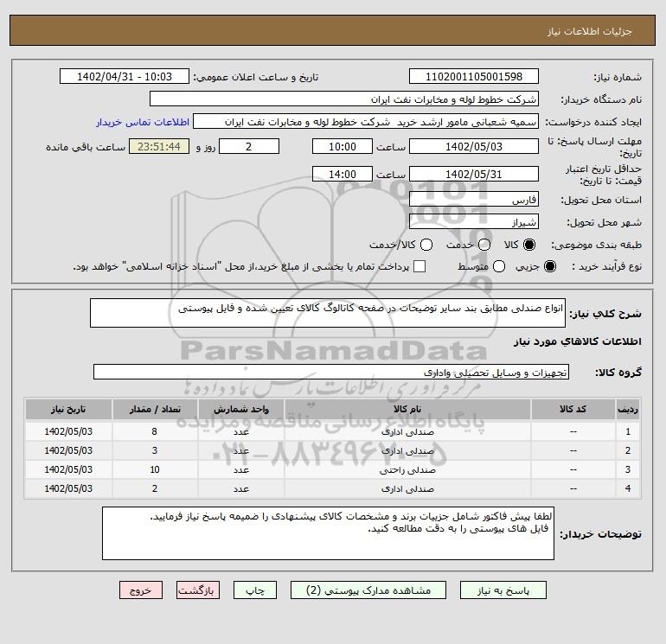Open buyer contact info link اطلاعات تماس خریدار
Screen dimensions: 666x644
[143, 122]
